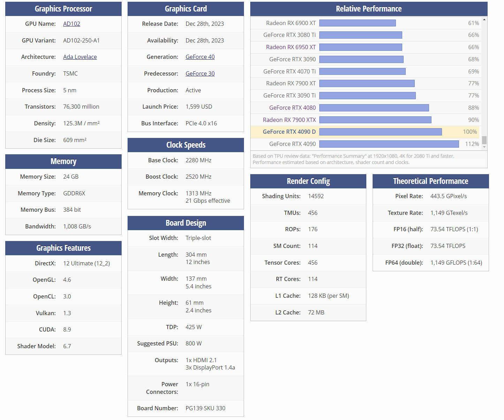This screenshot has width=504, height=420.
Task: Click the Slot Width value Triple-slot
Action: click(x=198, y=238)
